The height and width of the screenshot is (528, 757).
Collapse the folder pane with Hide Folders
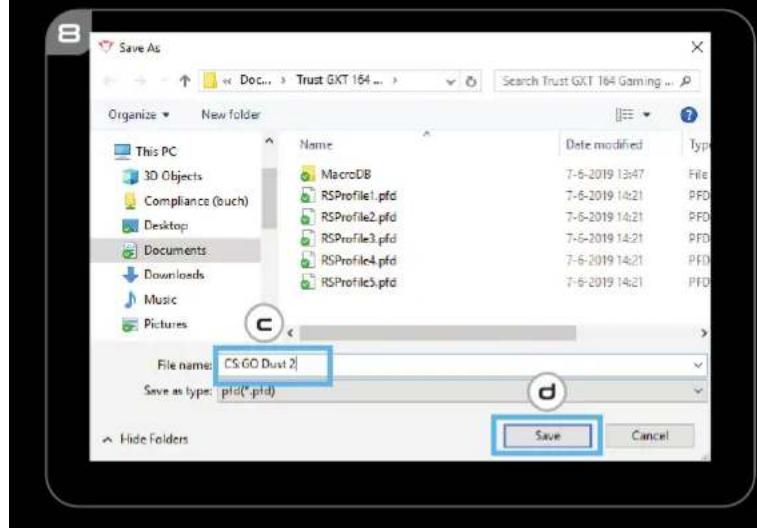point(146,439)
